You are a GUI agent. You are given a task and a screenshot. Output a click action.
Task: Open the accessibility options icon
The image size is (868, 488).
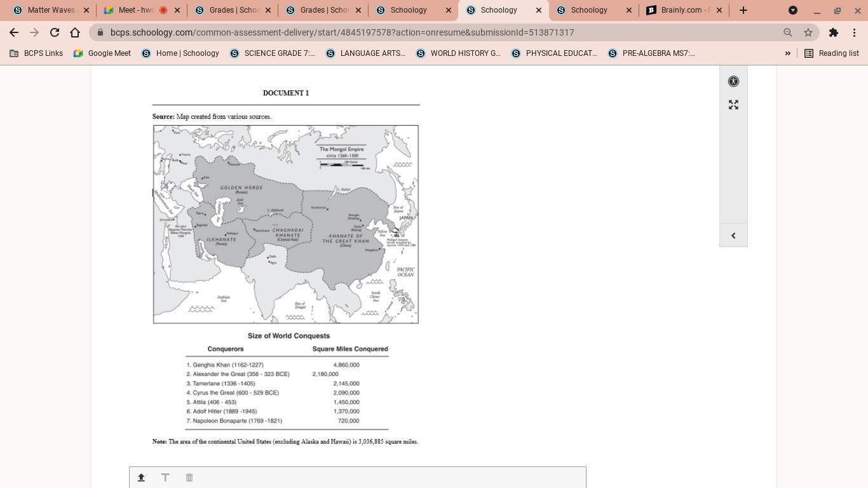pyautogui.click(x=733, y=81)
